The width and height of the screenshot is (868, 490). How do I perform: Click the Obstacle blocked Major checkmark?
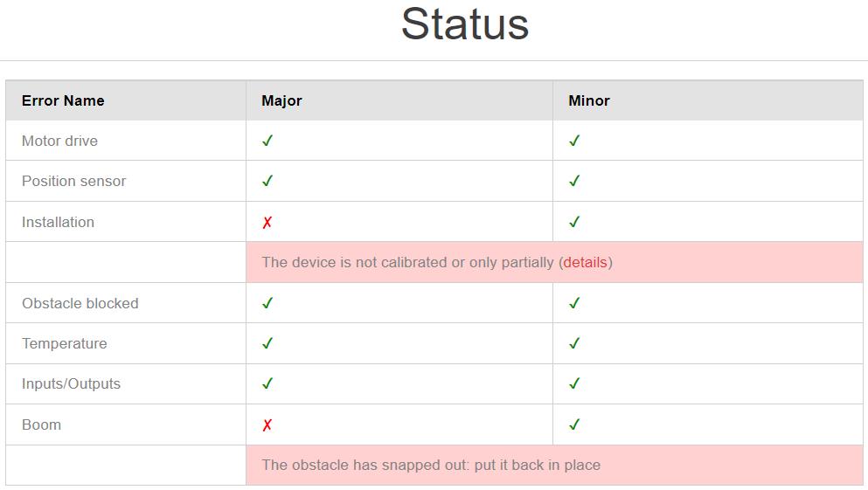click(x=267, y=303)
